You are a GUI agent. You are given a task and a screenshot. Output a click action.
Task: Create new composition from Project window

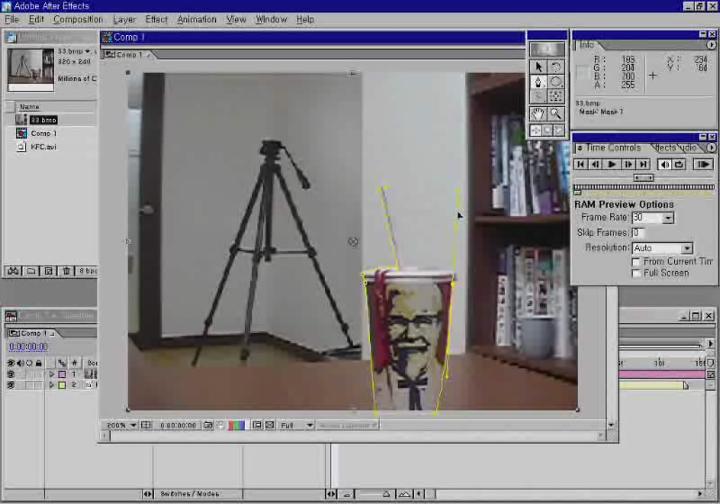[x=48, y=271]
